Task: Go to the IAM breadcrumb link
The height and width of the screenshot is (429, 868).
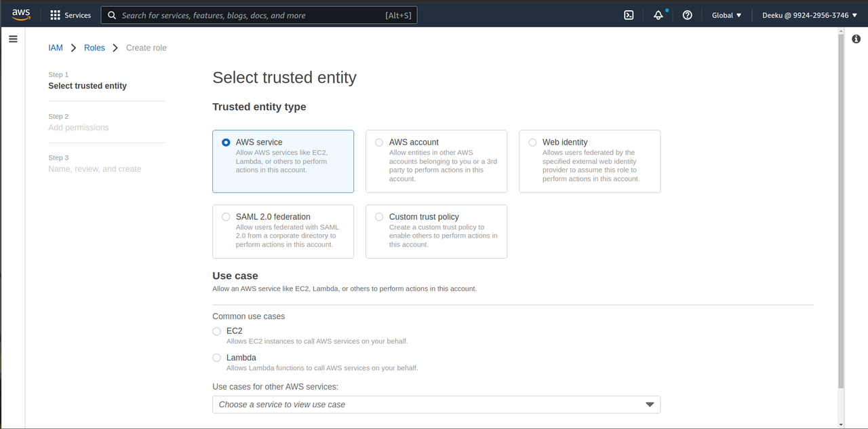Action: 56,48
